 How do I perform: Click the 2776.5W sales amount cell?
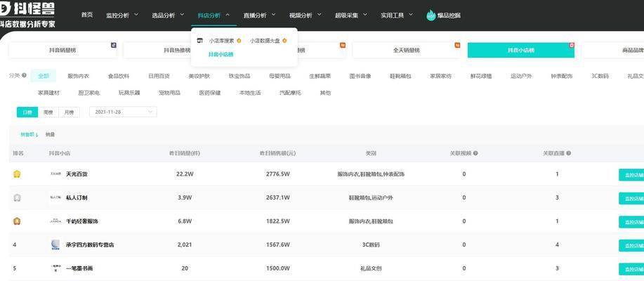(x=277, y=174)
